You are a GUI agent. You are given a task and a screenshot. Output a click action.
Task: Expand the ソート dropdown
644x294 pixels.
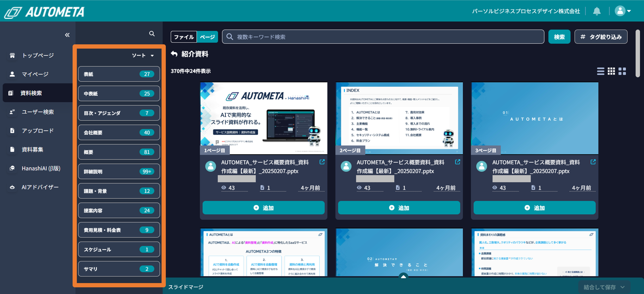tap(143, 55)
